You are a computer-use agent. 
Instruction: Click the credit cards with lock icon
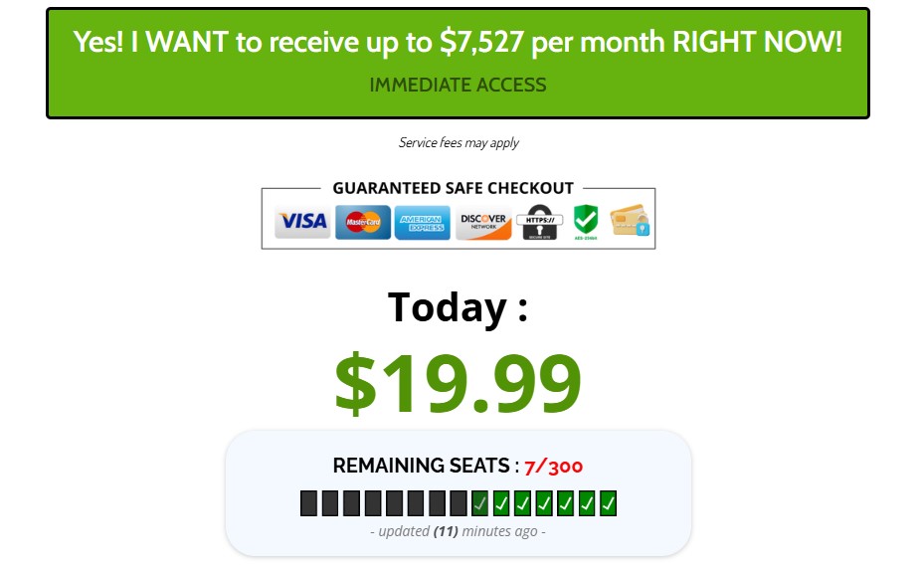pos(630,222)
